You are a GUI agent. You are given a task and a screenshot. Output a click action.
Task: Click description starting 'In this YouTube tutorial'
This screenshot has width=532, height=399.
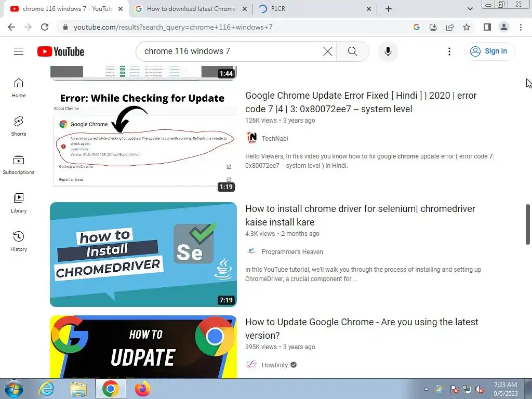(x=363, y=274)
